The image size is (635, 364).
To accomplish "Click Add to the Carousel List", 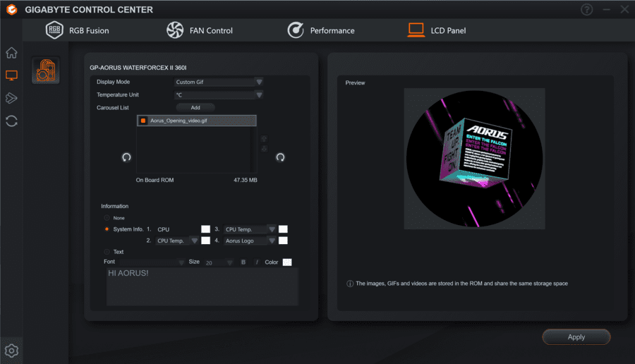I will click(195, 108).
